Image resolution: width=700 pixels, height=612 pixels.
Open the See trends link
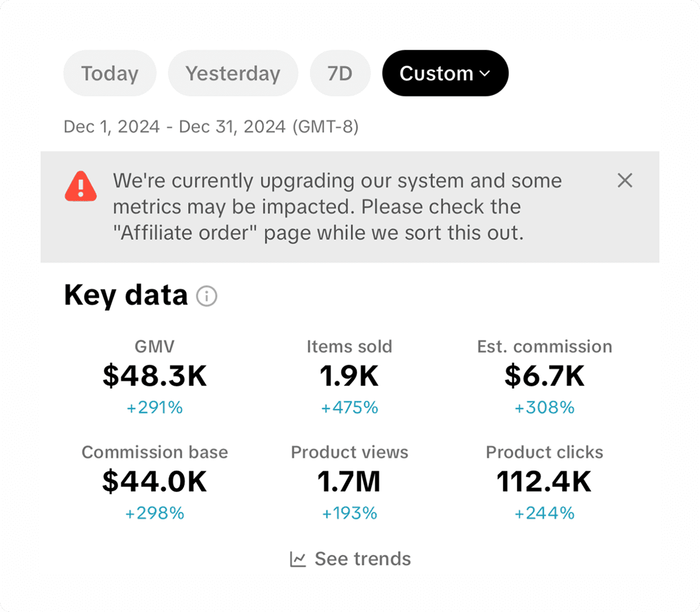tap(350, 559)
